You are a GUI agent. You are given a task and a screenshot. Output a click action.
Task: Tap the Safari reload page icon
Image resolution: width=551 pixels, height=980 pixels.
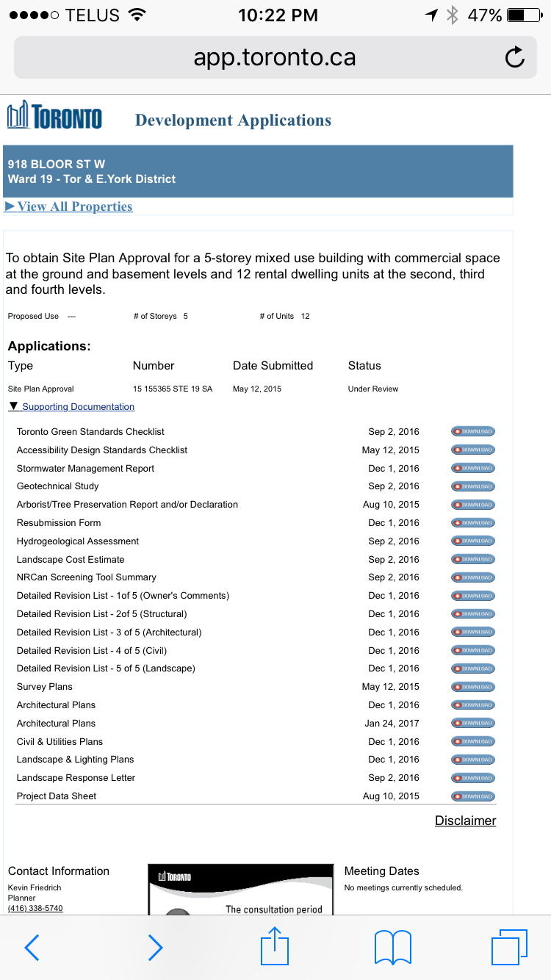tap(515, 57)
